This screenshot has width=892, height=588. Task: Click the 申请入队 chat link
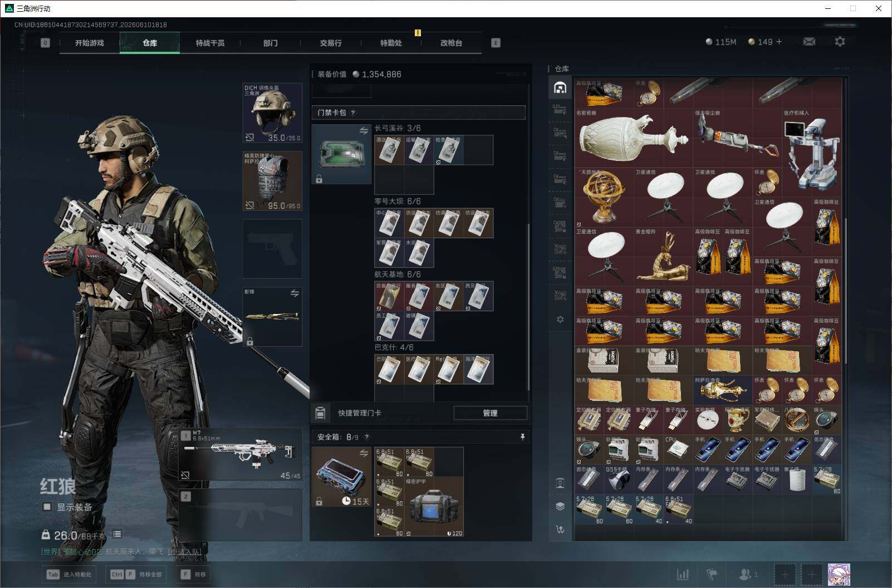[x=185, y=552]
